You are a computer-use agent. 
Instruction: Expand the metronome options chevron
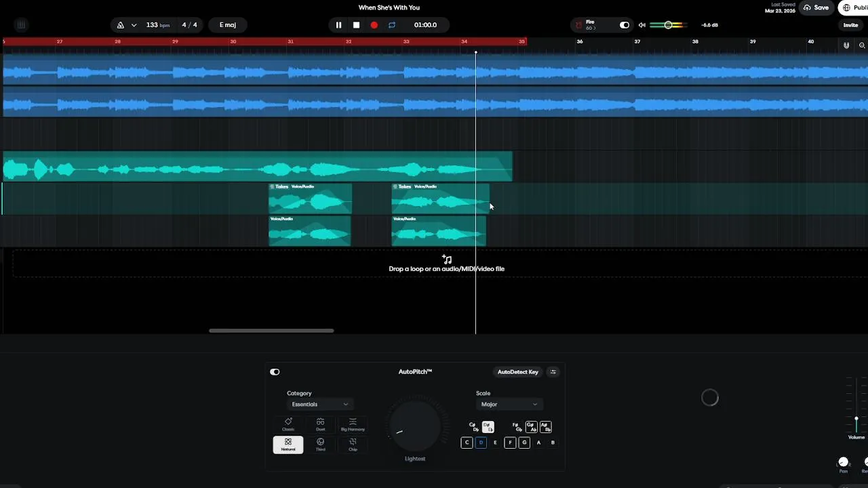[x=134, y=25]
